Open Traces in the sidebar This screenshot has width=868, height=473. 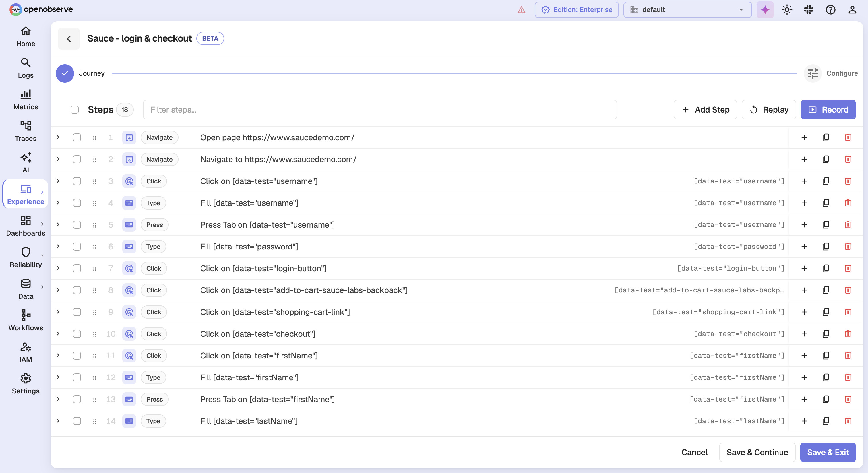pos(26,131)
